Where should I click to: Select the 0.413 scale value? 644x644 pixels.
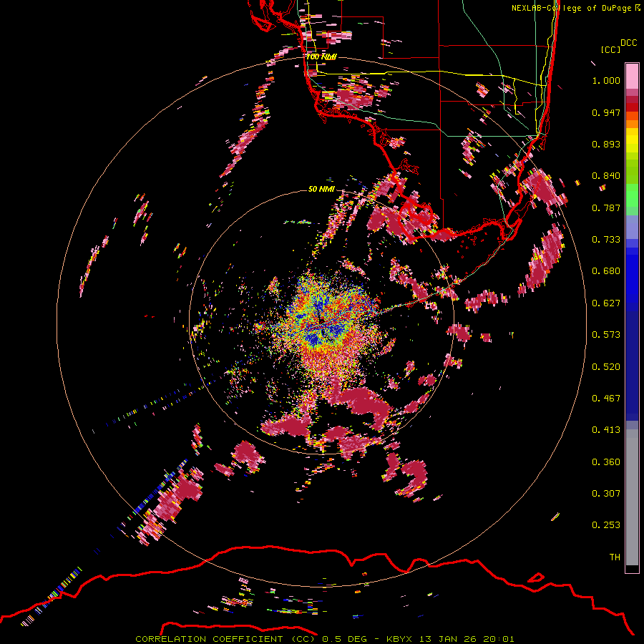pos(606,430)
